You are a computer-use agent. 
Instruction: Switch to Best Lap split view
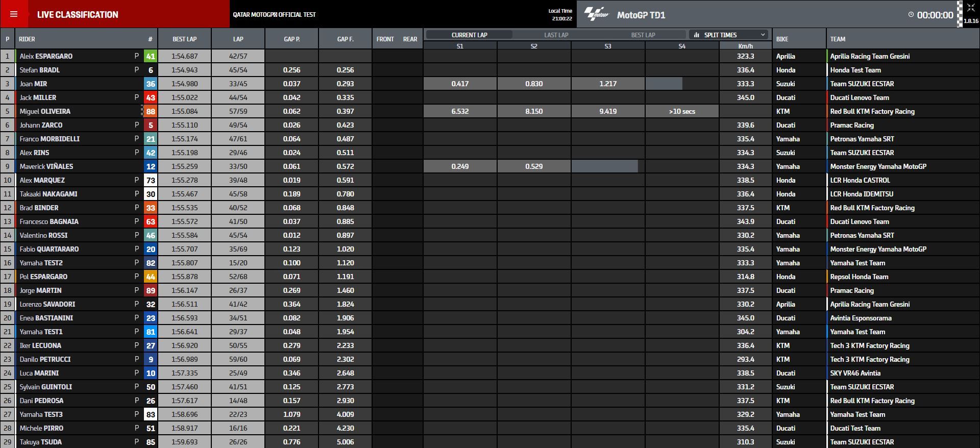coord(643,35)
